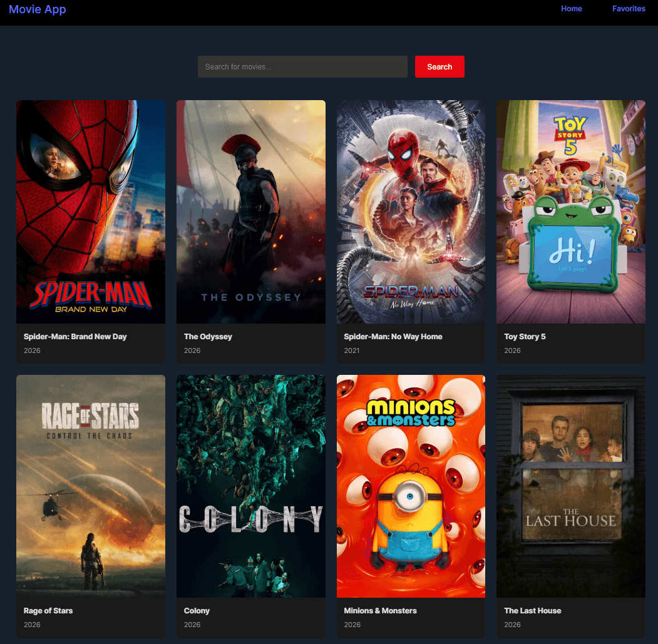Image resolution: width=658 pixels, height=644 pixels.
Task: Select the title text 'Minions & Monsters'
Action: pos(380,611)
